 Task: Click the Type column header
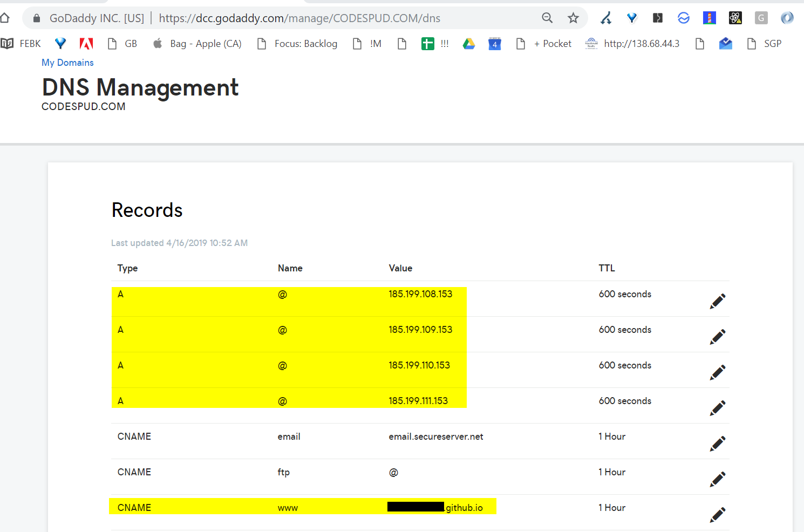coord(128,268)
